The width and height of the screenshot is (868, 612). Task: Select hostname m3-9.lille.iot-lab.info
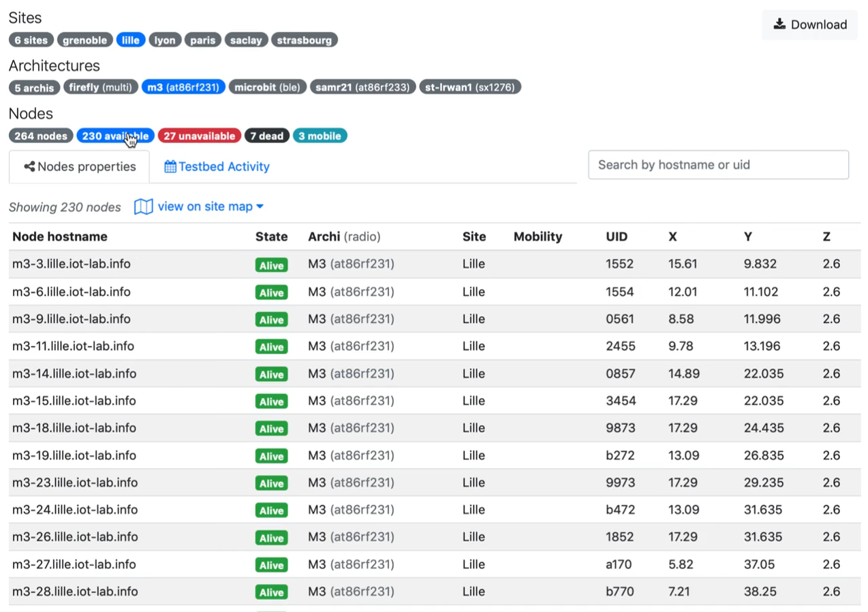point(72,319)
